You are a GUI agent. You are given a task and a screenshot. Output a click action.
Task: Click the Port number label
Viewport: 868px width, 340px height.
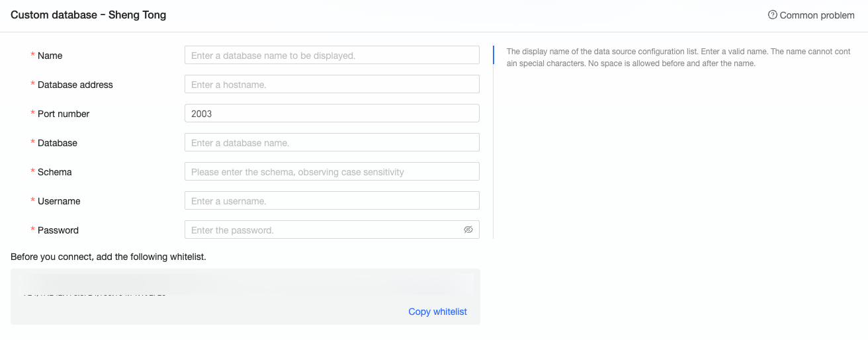point(63,114)
